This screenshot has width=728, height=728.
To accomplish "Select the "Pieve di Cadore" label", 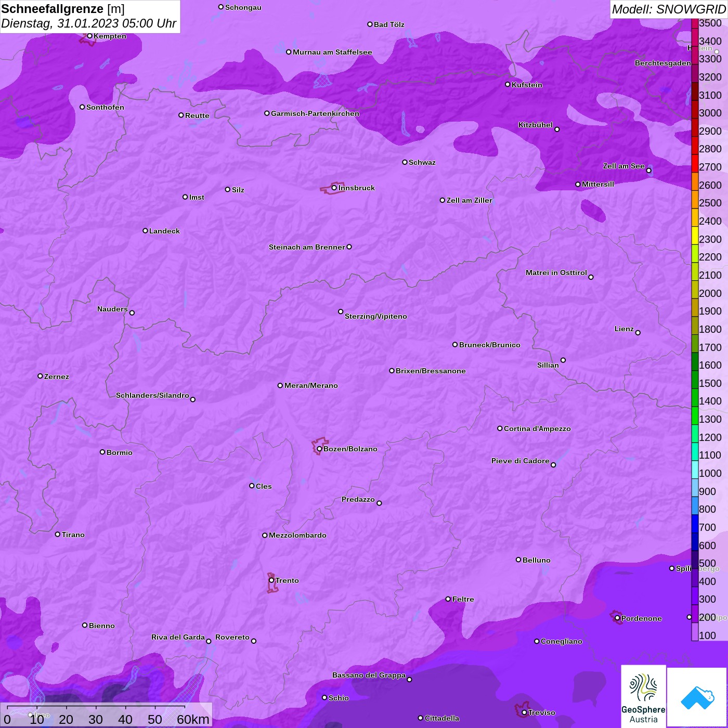I will [x=521, y=461].
